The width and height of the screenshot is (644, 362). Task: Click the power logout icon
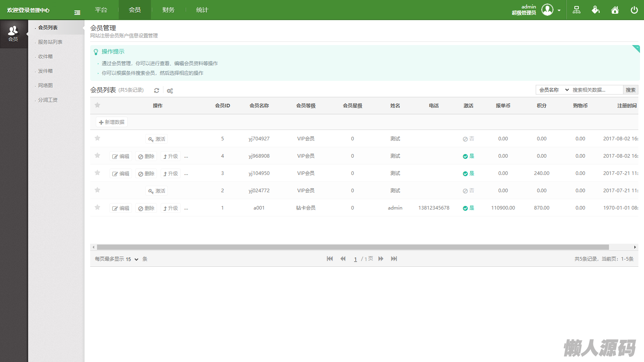point(634,10)
